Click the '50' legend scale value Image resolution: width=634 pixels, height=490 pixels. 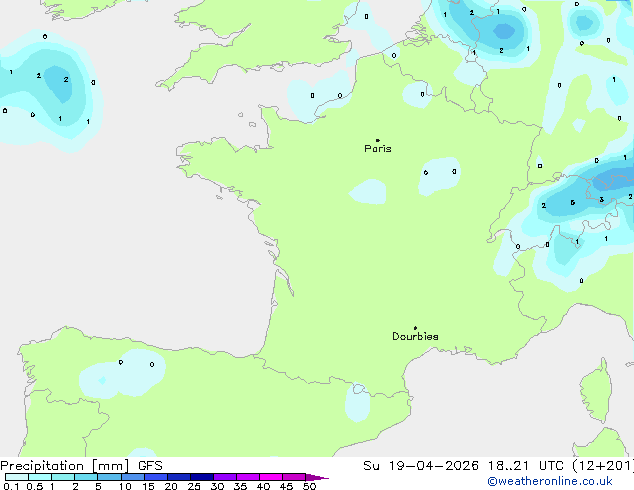tap(309, 486)
